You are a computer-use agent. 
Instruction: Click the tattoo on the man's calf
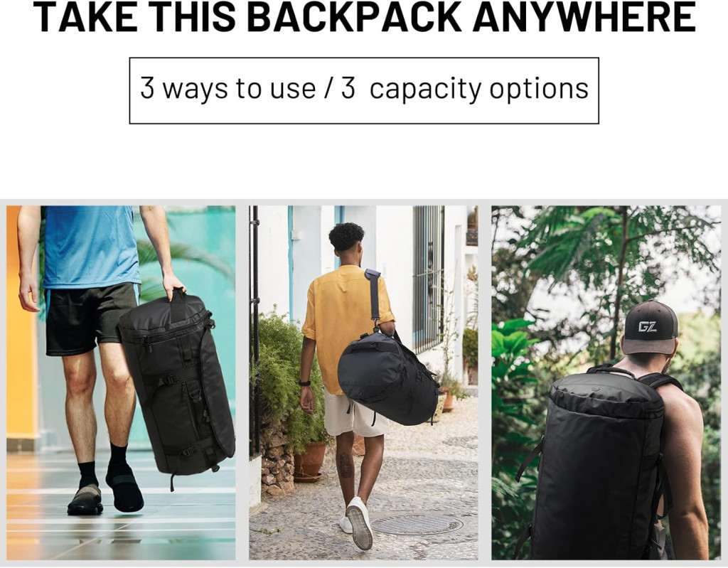[345, 464]
